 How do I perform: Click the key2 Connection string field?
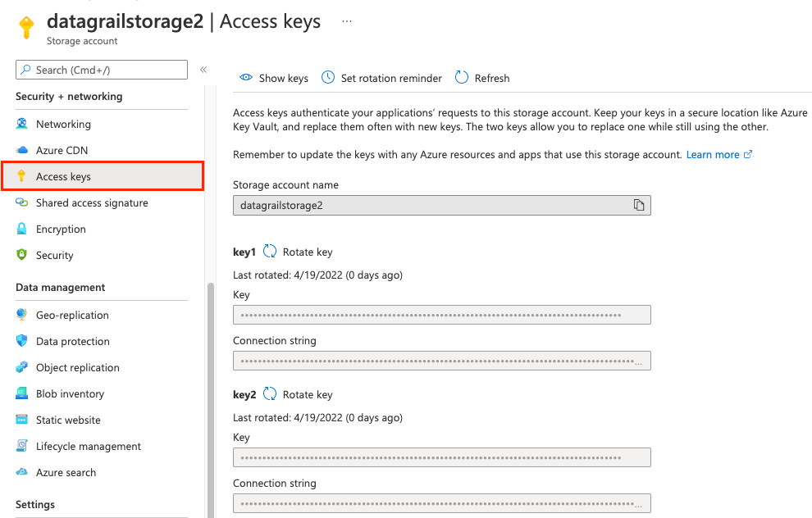pos(442,503)
